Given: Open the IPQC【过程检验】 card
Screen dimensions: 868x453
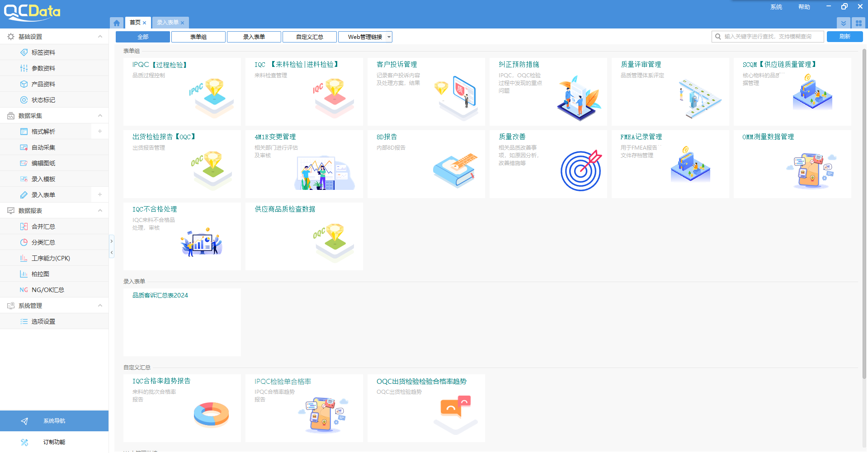Looking at the screenshot, I should point(182,92).
